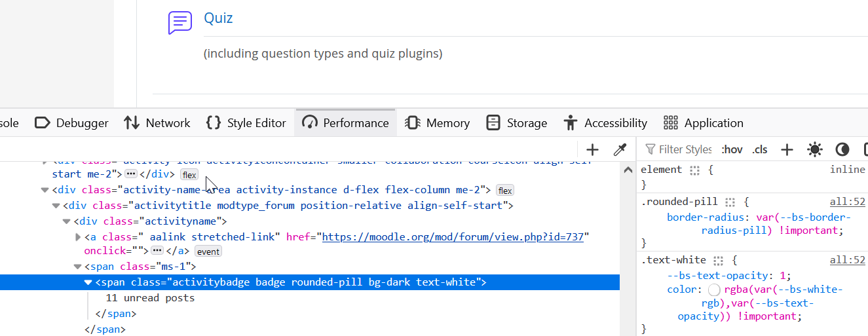Toggle dark color scheme simulation moon icon
The height and width of the screenshot is (336, 868).
click(x=842, y=149)
